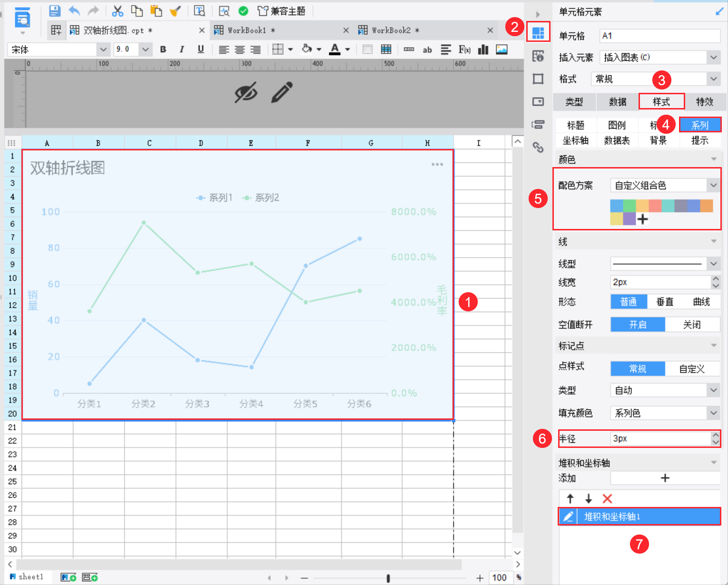
Task: Open the cell elements panel icon
Action: (x=538, y=33)
